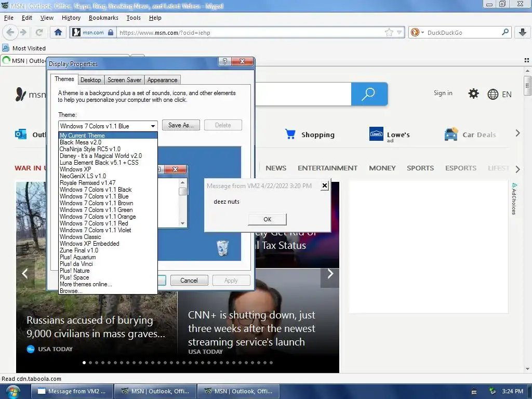Switch to the Screen Saver tab
Image resolution: width=532 pixels, height=399 pixels.
click(124, 80)
